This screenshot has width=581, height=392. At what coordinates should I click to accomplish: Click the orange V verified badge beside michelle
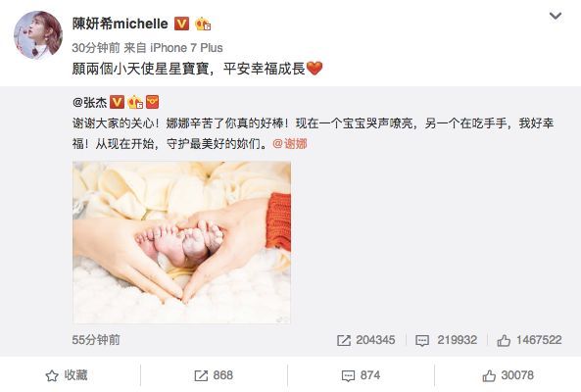(181, 24)
